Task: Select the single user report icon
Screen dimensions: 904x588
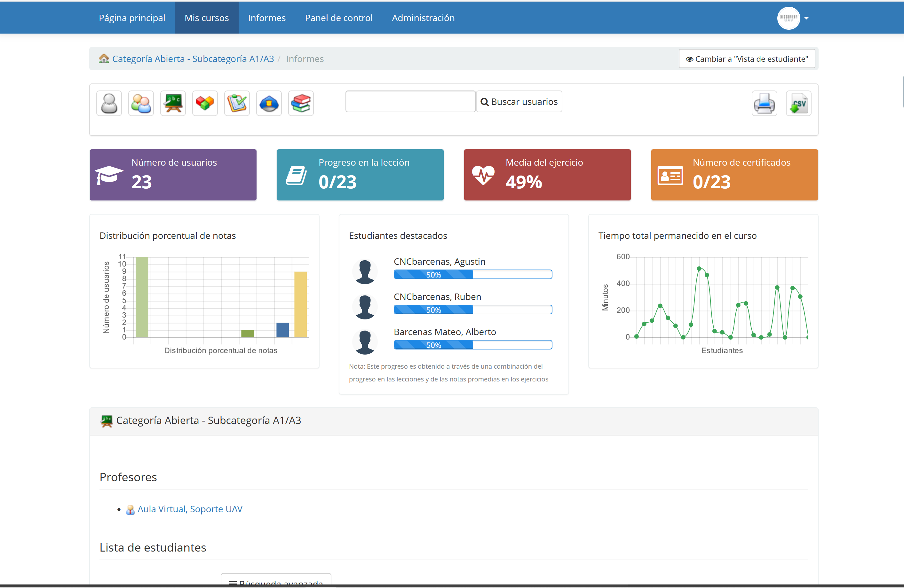Action: 108,103
